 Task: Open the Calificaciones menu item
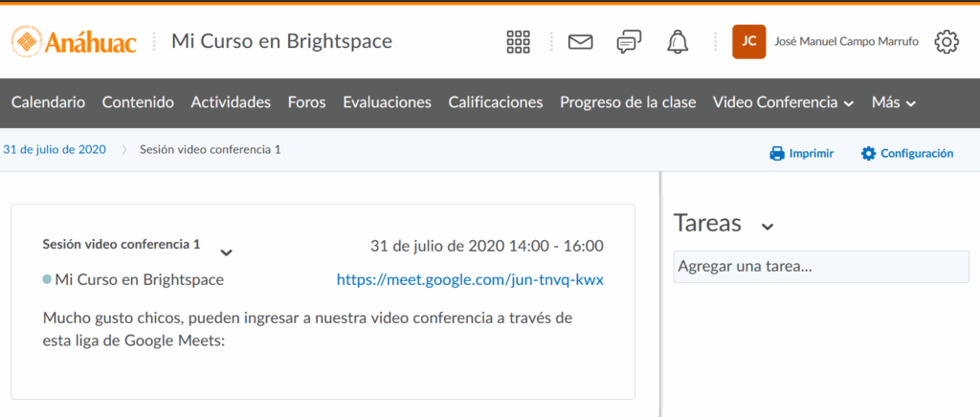(x=495, y=102)
